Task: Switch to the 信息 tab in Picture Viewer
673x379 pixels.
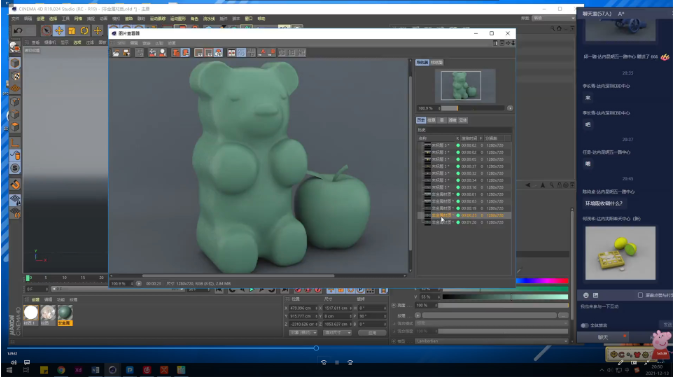Action: point(431,120)
